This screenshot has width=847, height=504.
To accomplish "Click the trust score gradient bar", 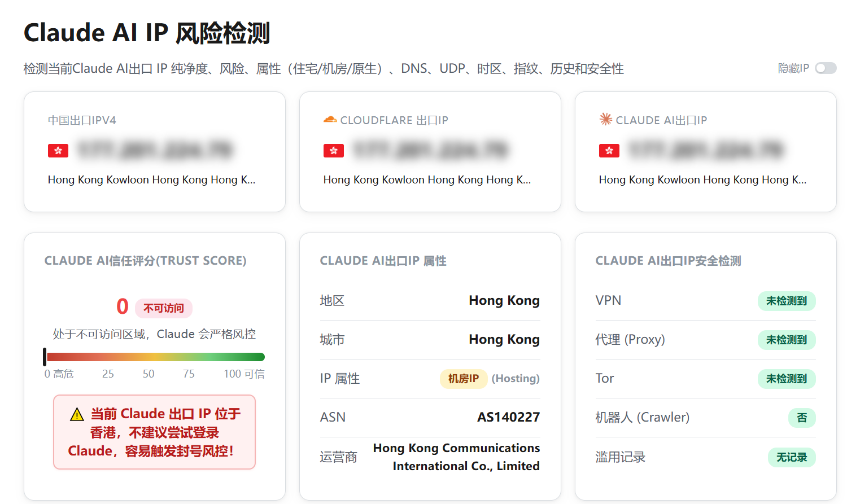I will [x=155, y=357].
